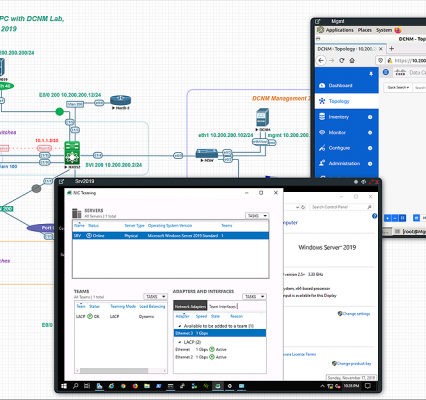Show hidden system tray icons
The width and height of the screenshot is (426, 400).
pyautogui.click(x=322, y=386)
